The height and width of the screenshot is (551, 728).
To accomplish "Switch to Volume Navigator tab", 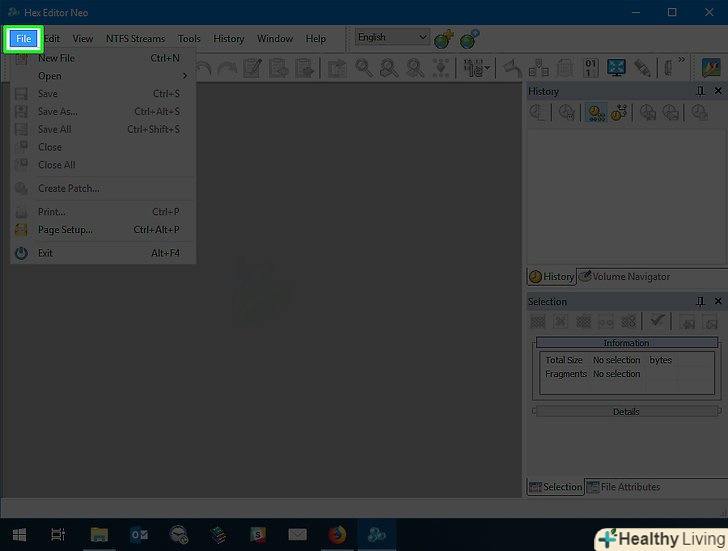I will point(624,277).
